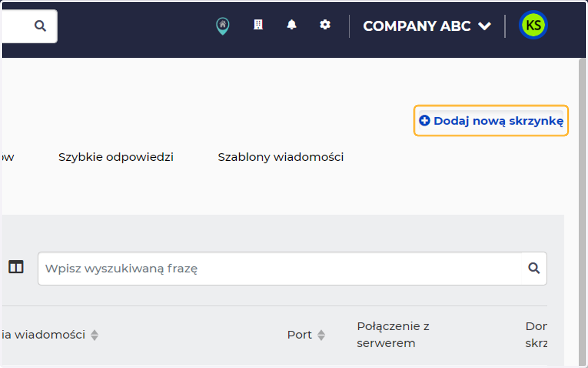Focus the Wpisz wyszukiwaną frazę field

coord(292,269)
